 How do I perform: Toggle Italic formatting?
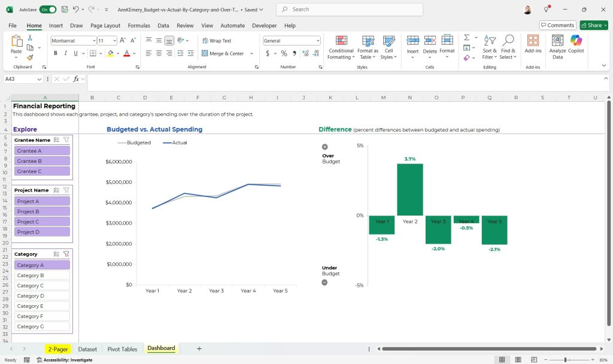tap(65, 53)
